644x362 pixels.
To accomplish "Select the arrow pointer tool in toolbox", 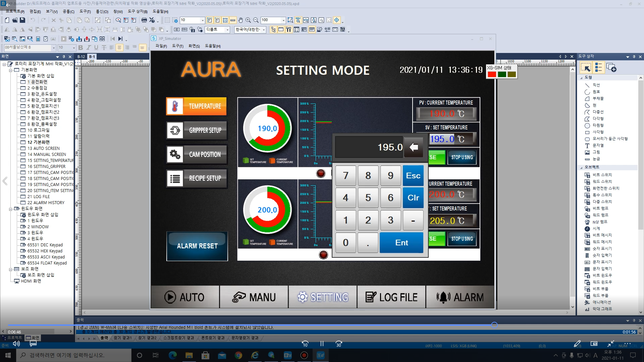I will pos(586,68).
